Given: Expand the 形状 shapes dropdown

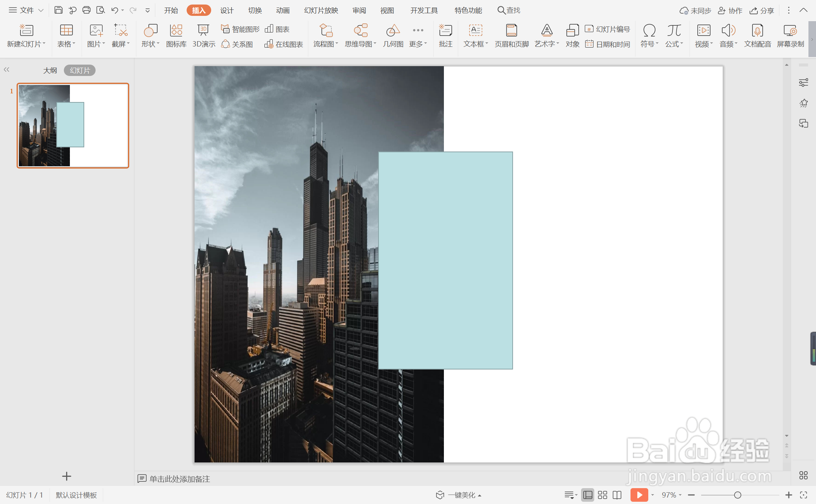Looking at the screenshot, I should click(150, 44).
